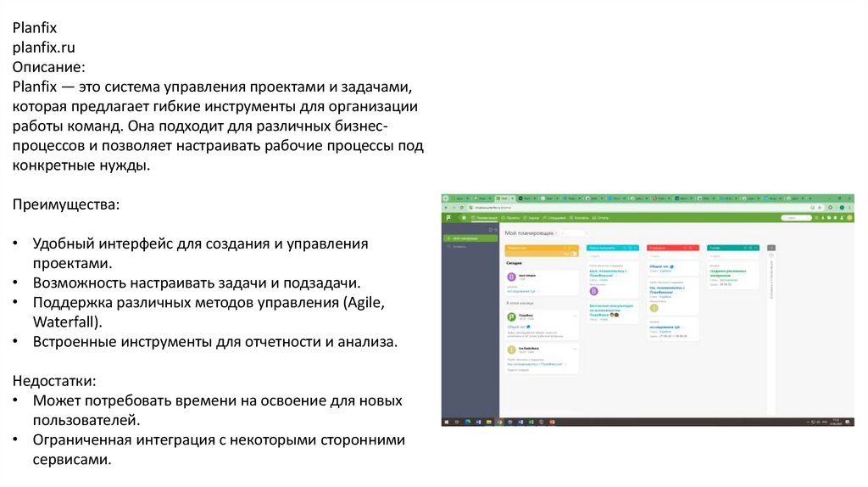Open the task card in teal column
Image resolution: width=868 pixels, height=487 pixels.
733,275
